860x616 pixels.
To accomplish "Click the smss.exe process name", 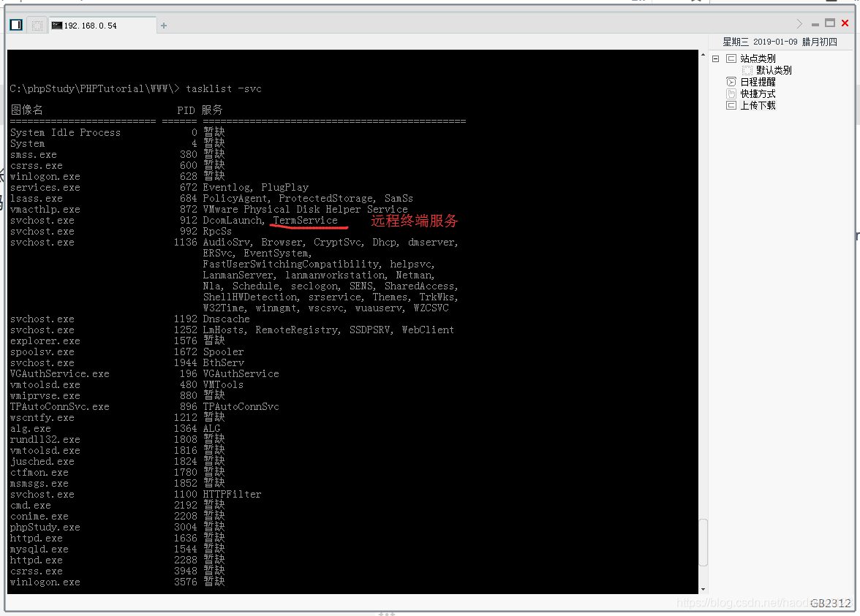I will point(34,155).
